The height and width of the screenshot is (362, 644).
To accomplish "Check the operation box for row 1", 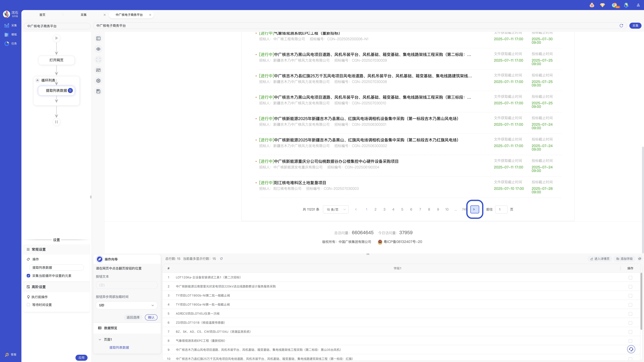I will tap(630, 278).
